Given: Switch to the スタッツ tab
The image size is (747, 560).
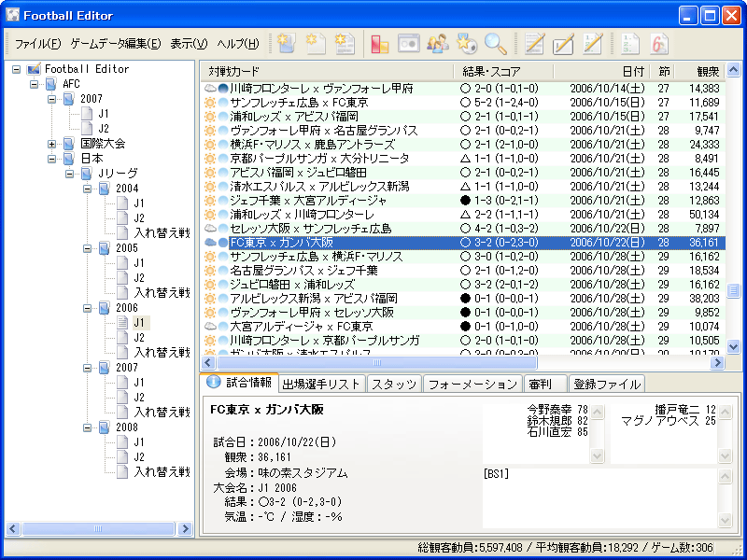Looking at the screenshot, I should (394, 385).
